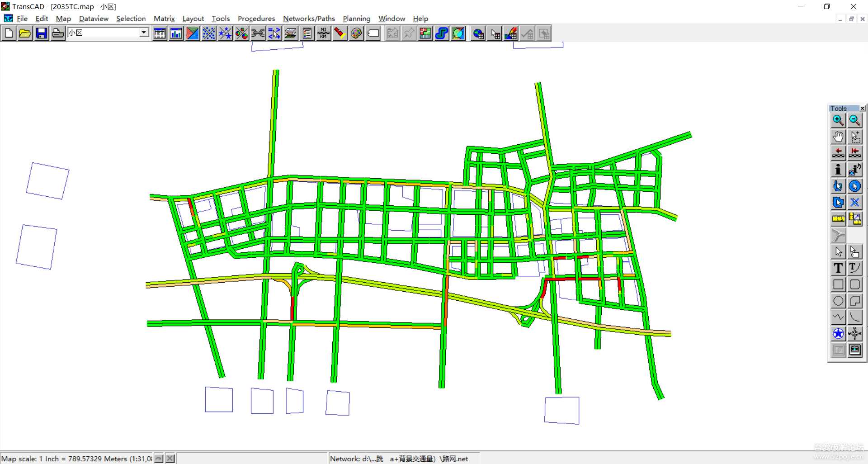
Task: Open the Planning menu
Action: coord(356,19)
